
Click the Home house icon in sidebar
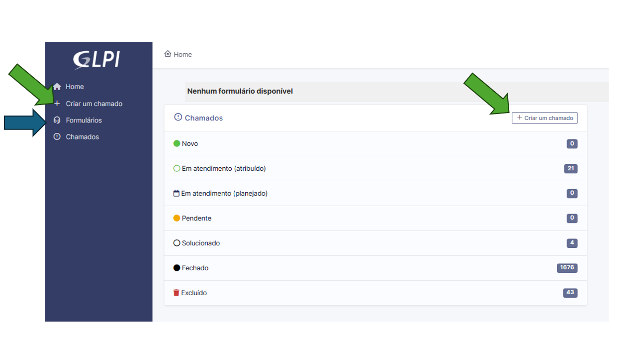click(57, 87)
